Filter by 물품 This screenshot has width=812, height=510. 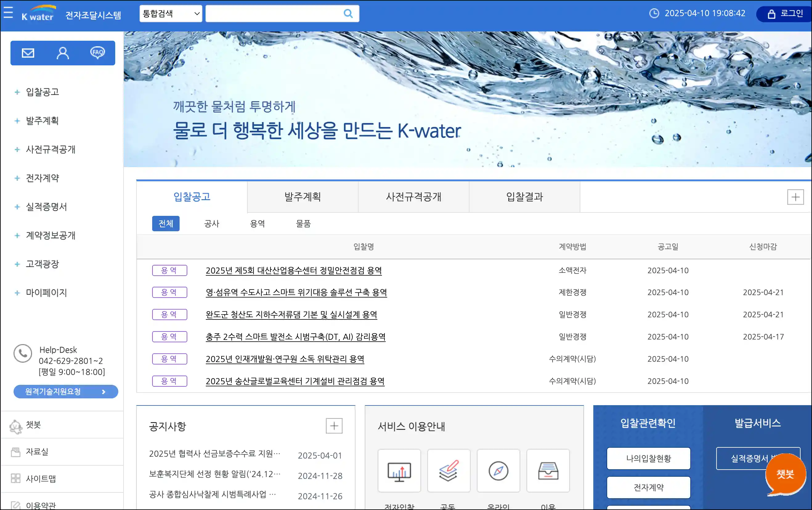(303, 223)
